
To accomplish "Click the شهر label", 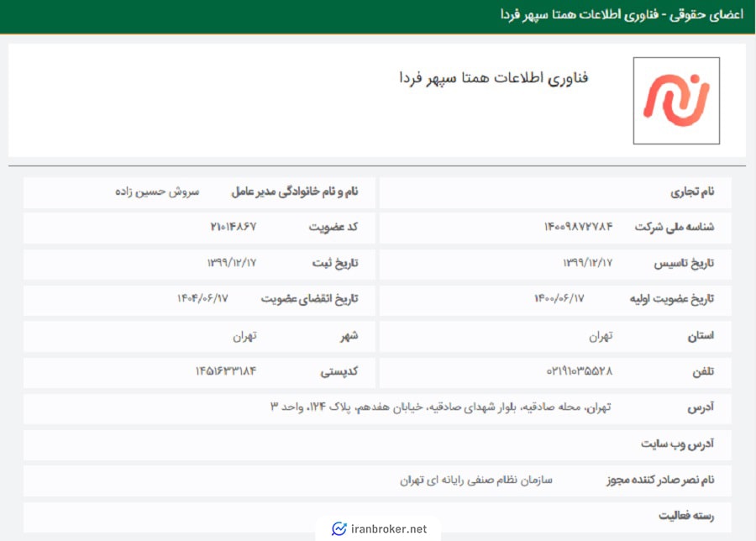I will click(349, 335).
